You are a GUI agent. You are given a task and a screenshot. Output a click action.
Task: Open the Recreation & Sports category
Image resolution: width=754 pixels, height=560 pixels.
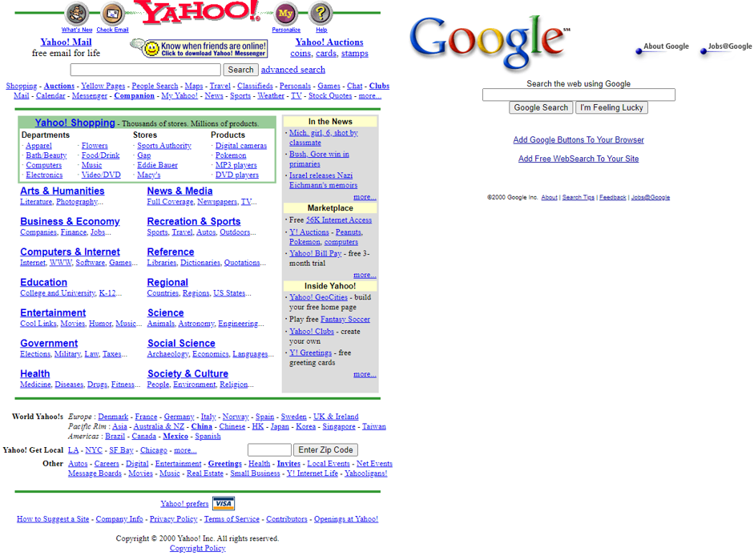[x=194, y=222]
